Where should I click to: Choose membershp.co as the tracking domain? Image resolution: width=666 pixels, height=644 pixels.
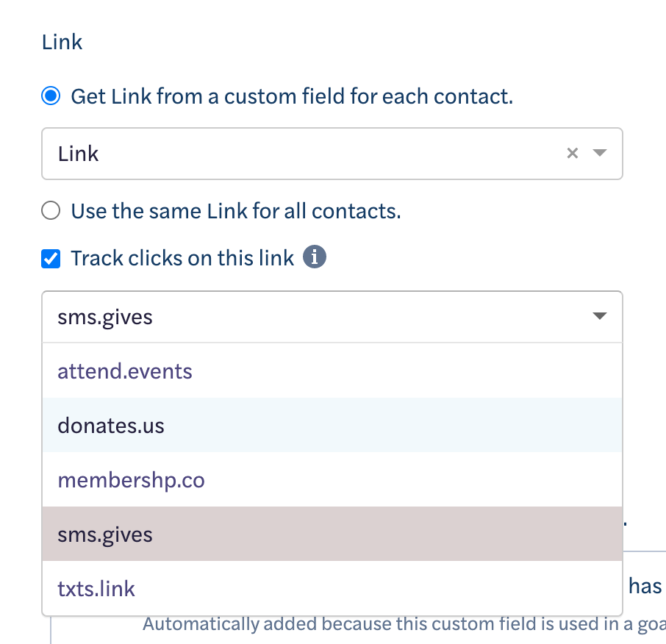click(x=332, y=479)
